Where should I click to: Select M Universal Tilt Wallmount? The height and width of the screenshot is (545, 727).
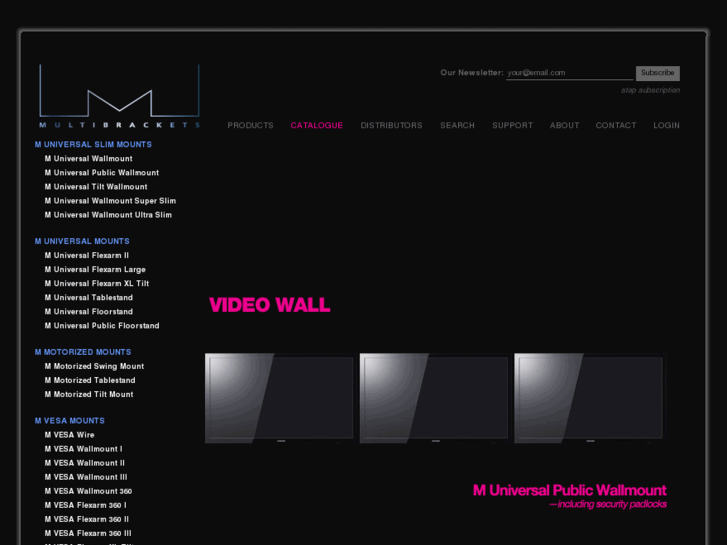tap(96, 187)
